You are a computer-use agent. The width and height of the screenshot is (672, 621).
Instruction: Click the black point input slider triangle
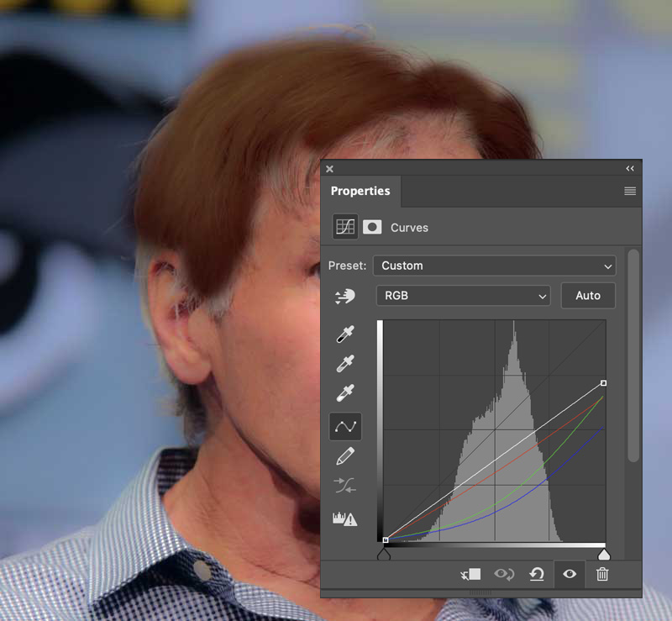coord(384,555)
